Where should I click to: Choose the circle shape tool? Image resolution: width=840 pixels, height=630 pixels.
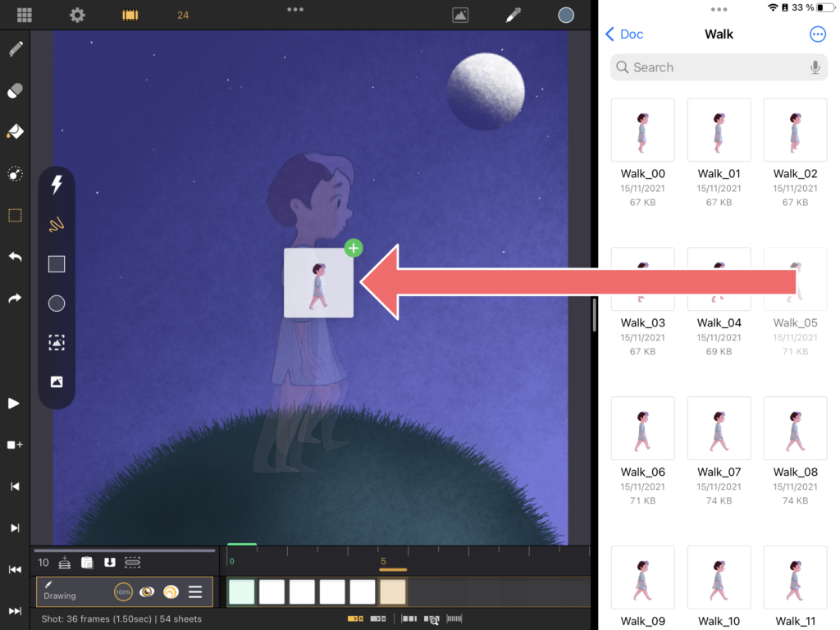coord(57,304)
